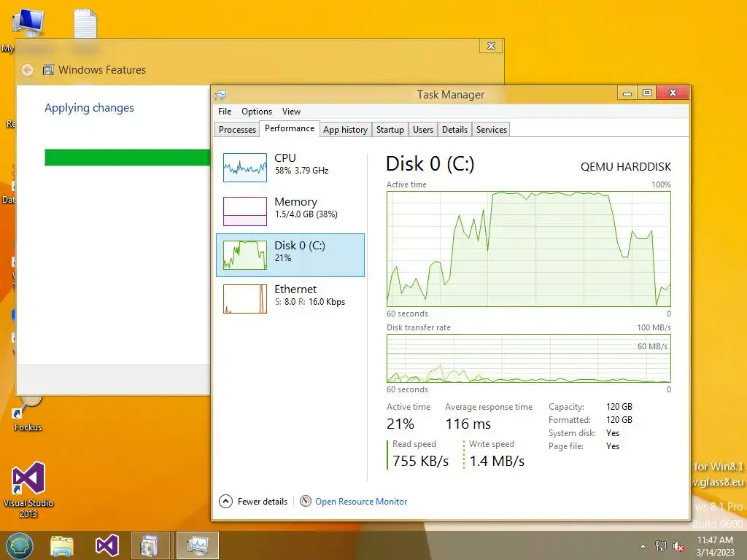
Task: Click the Disk active time graph
Action: click(x=528, y=249)
